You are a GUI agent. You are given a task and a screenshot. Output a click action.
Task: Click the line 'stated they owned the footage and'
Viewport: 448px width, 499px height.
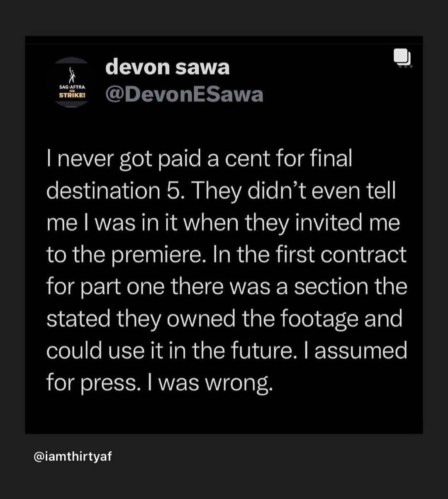point(224,319)
